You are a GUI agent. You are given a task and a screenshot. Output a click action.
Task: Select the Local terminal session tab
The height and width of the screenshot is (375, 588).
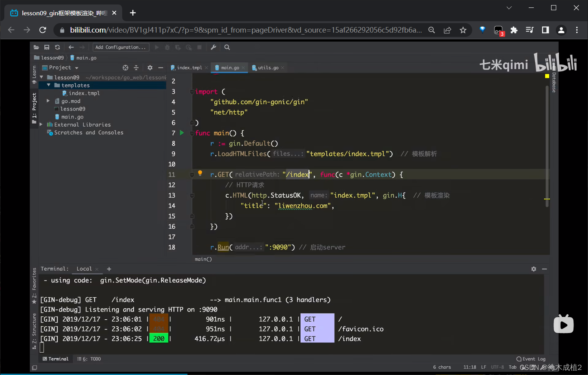point(84,269)
